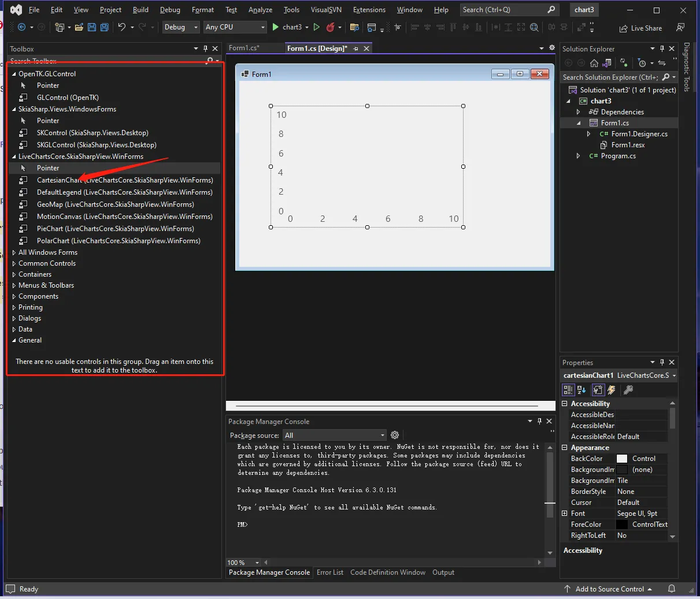Click the Save All toolbar icon

click(104, 27)
